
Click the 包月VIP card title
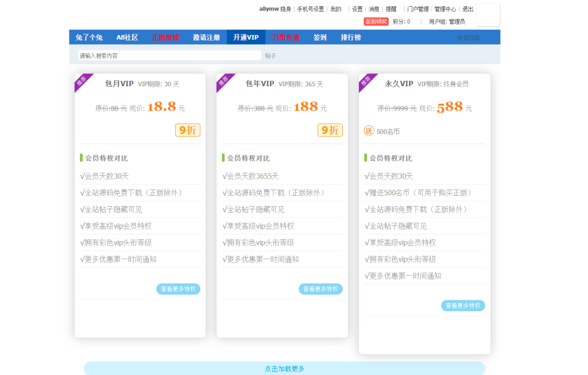119,84
